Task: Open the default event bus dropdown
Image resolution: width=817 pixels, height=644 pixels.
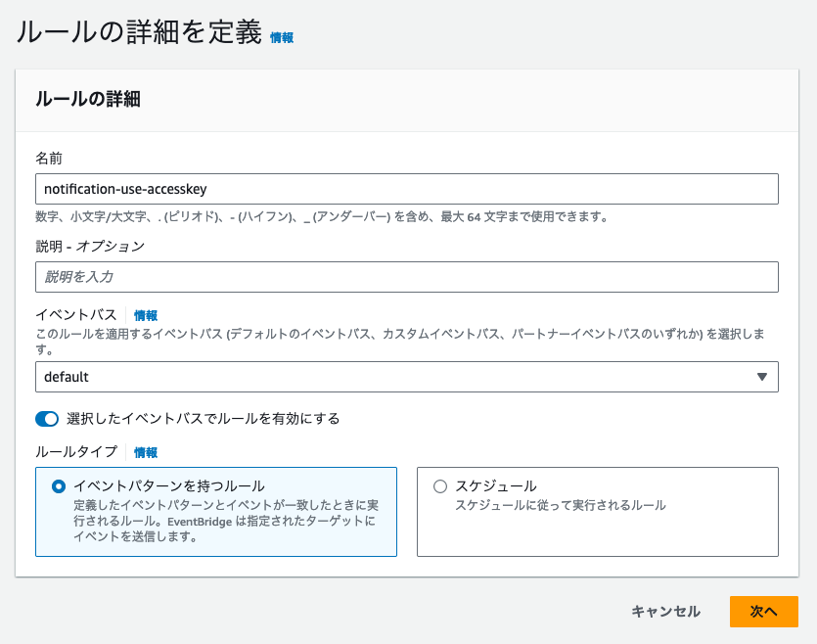Action: [x=406, y=377]
